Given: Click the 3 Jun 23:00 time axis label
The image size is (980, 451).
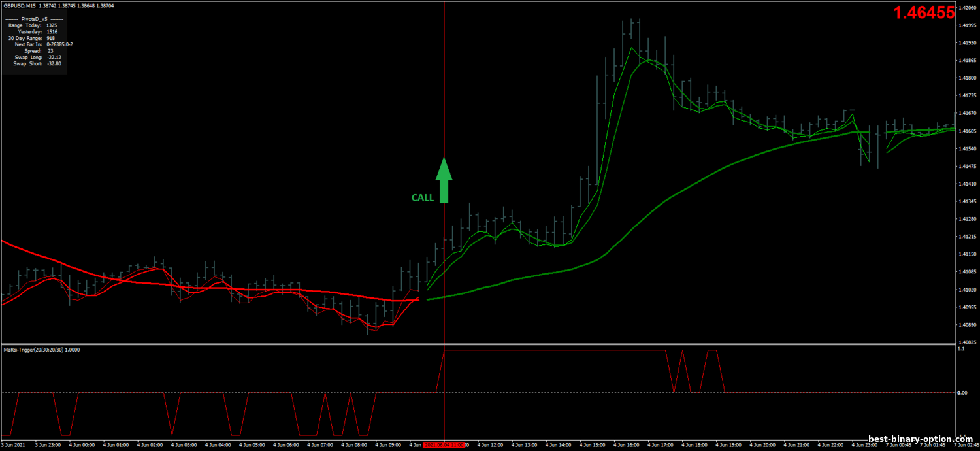Looking at the screenshot, I should tap(48, 444).
